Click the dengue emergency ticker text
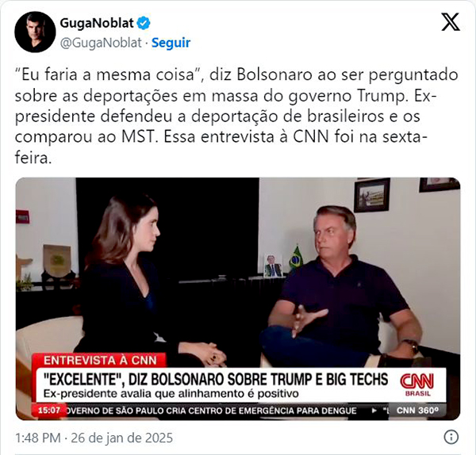476x455 pixels. tap(211, 411)
